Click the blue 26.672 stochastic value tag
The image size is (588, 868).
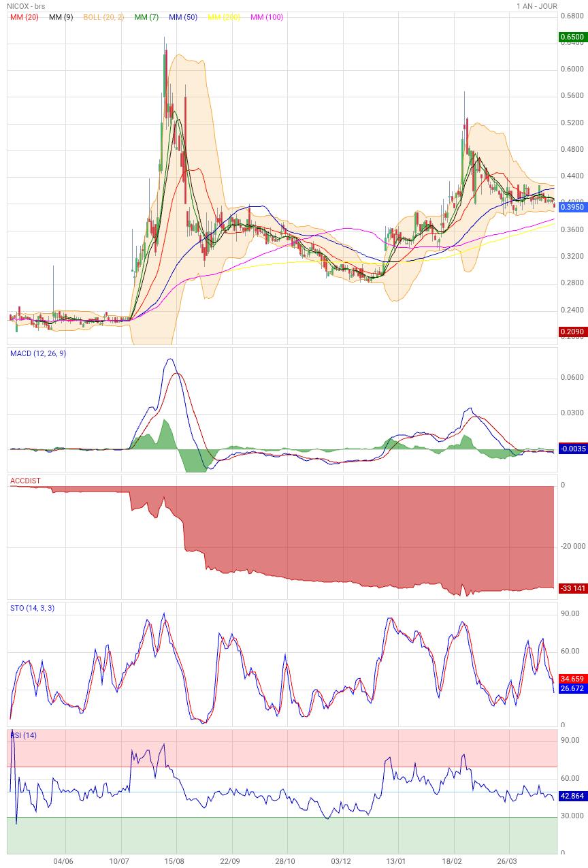(572, 688)
